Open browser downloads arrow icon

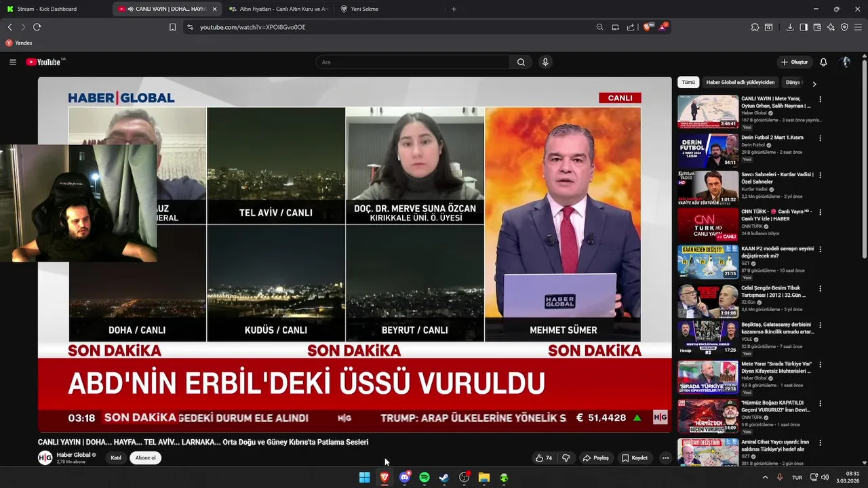pyautogui.click(x=790, y=27)
